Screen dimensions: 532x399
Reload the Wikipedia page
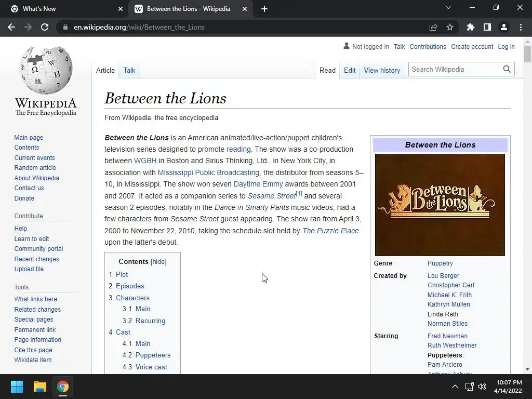click(x=45, y=27)
